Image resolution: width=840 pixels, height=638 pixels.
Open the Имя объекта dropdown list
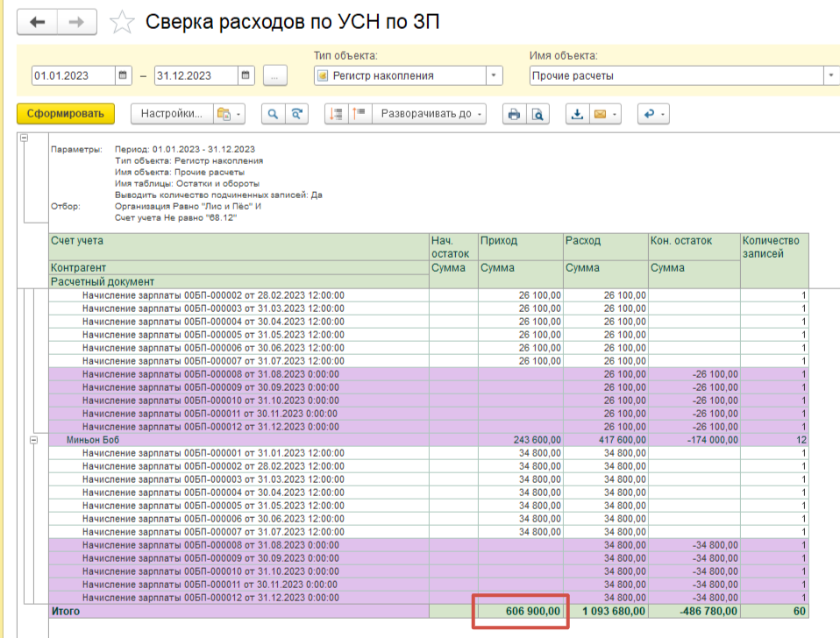[x=830, y=75]
